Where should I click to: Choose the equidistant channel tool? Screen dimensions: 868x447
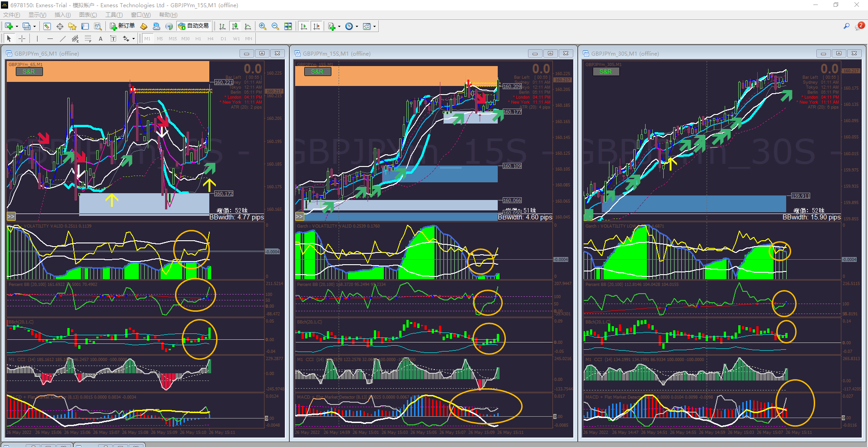point(75,38)
